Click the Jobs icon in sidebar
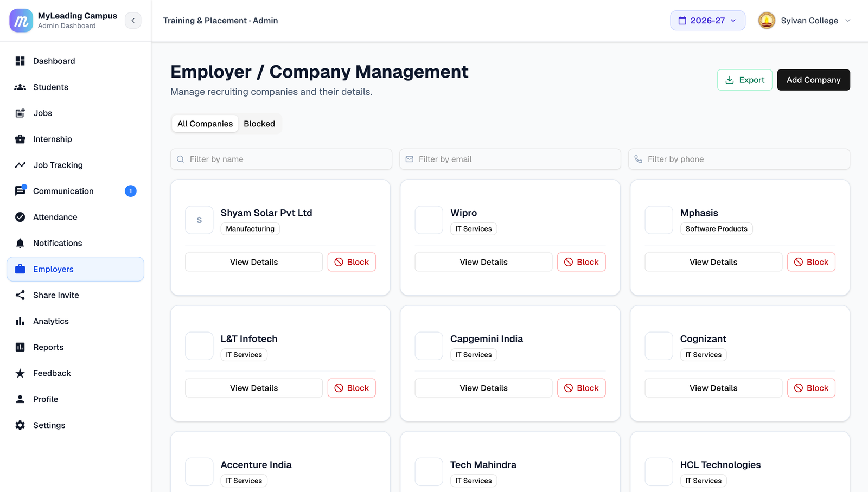868x492 pixels. (x=20, y=113)
